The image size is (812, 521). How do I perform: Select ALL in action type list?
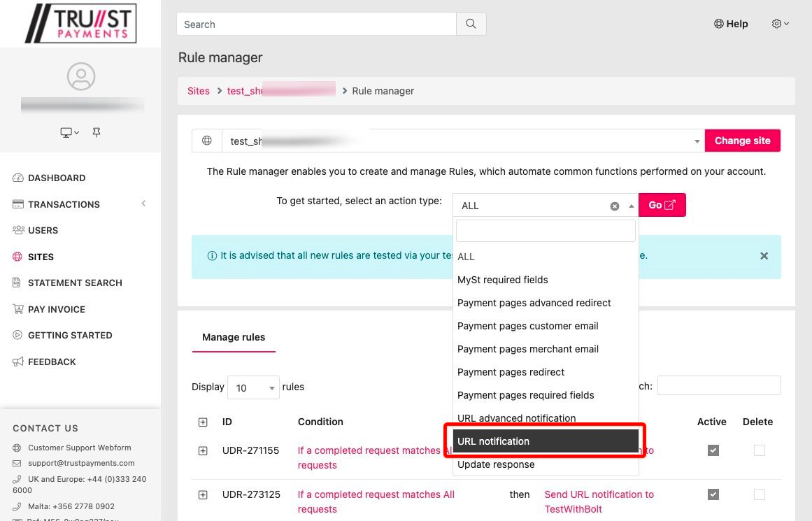[x=546, y=257]
